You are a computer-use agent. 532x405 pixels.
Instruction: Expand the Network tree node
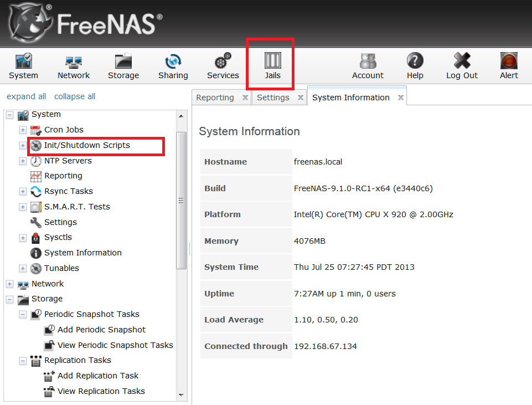coord(9,284)
